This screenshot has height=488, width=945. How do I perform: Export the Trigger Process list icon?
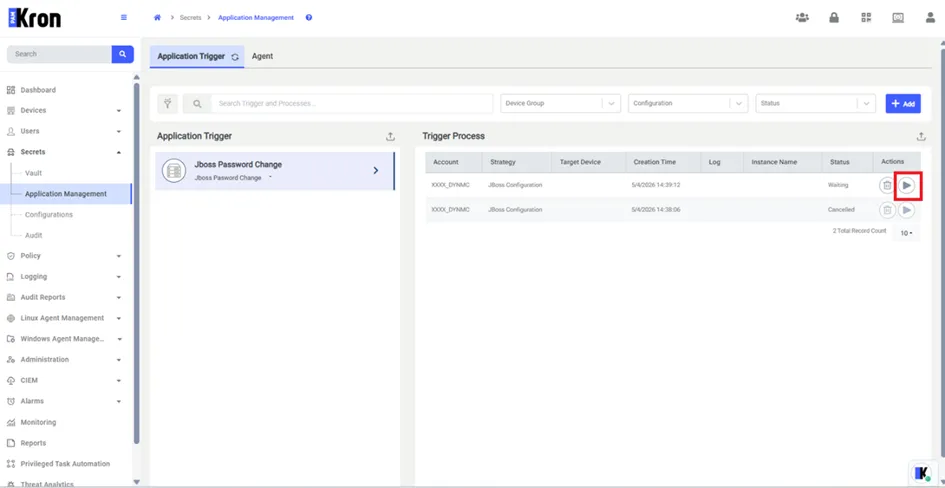(x=921, y=137)
